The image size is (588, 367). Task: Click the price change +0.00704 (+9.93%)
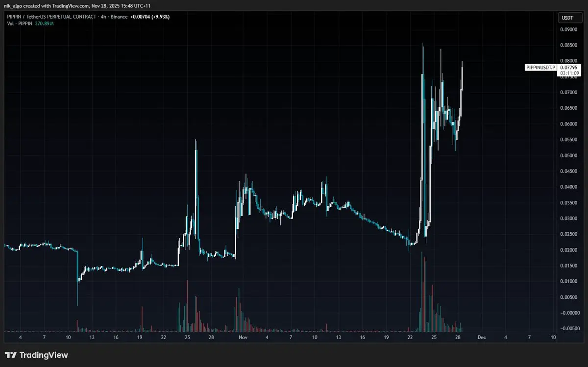[x=149, y=17]
